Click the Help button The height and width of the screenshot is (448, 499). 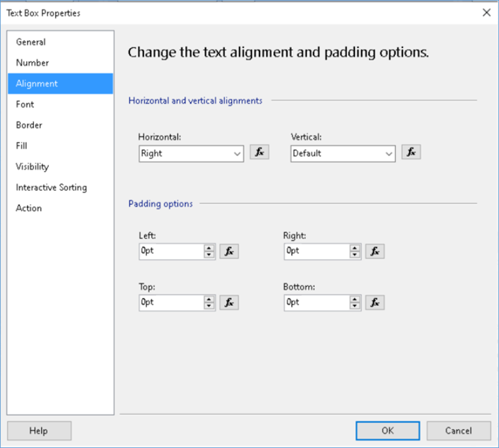pyautogui.click(x=39, y=430)
